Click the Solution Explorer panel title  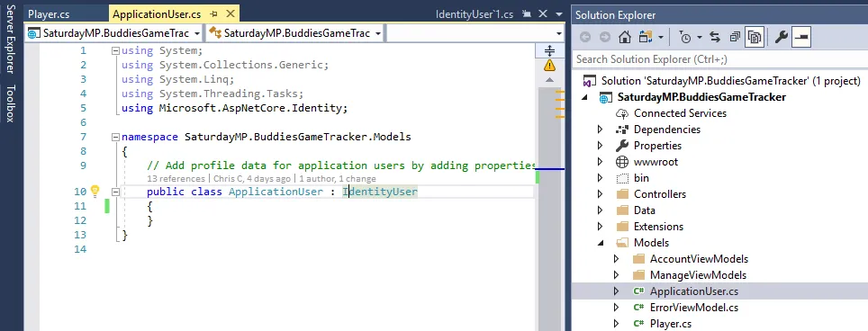point(615,15)
